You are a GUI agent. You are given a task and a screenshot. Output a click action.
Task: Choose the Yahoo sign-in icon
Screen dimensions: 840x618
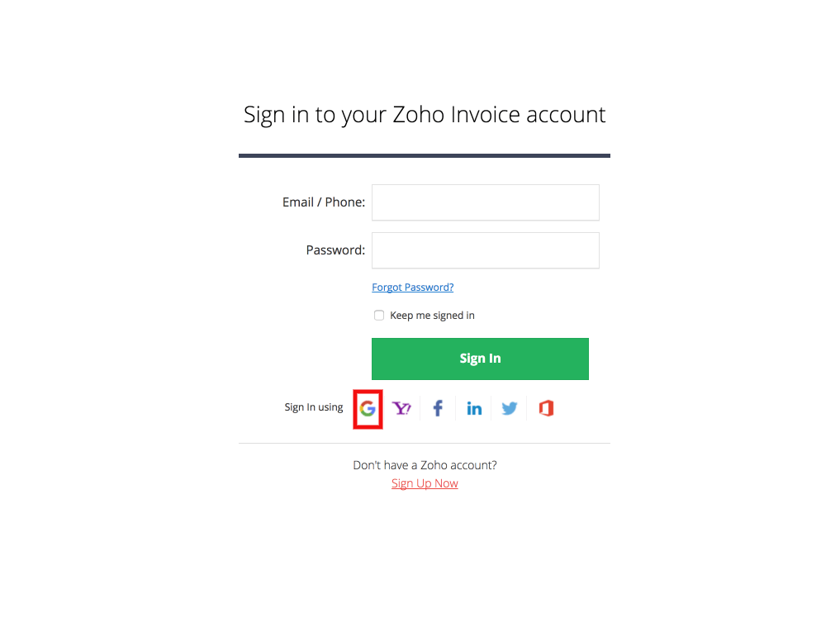(x=401, y=408)
